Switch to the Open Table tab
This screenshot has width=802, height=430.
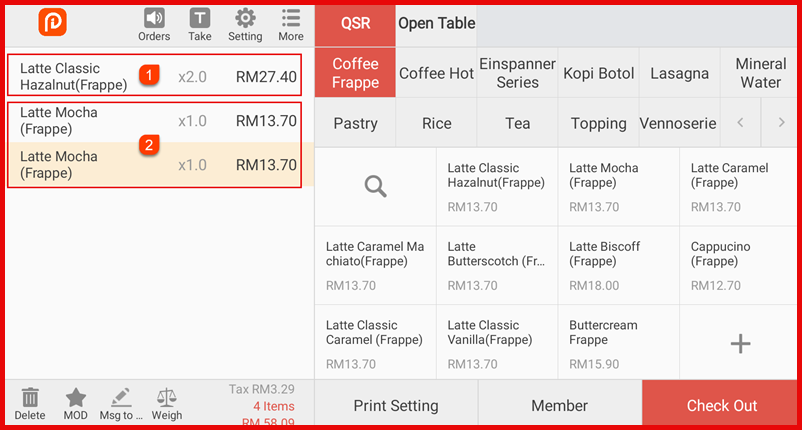point(437,23)
